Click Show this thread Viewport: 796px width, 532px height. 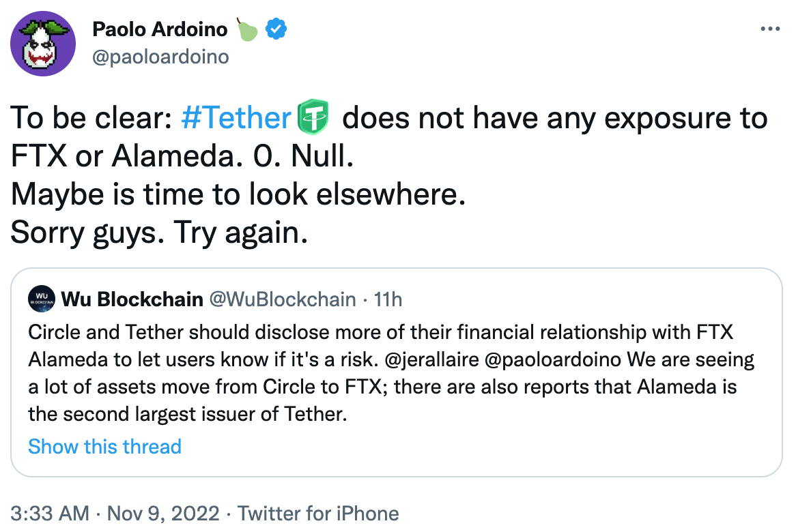pos(104,447)
